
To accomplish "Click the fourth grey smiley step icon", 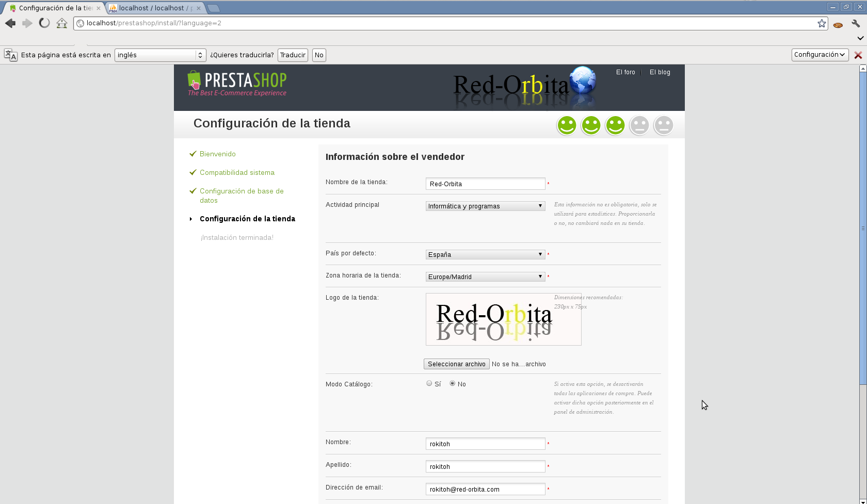I will 639,125.
